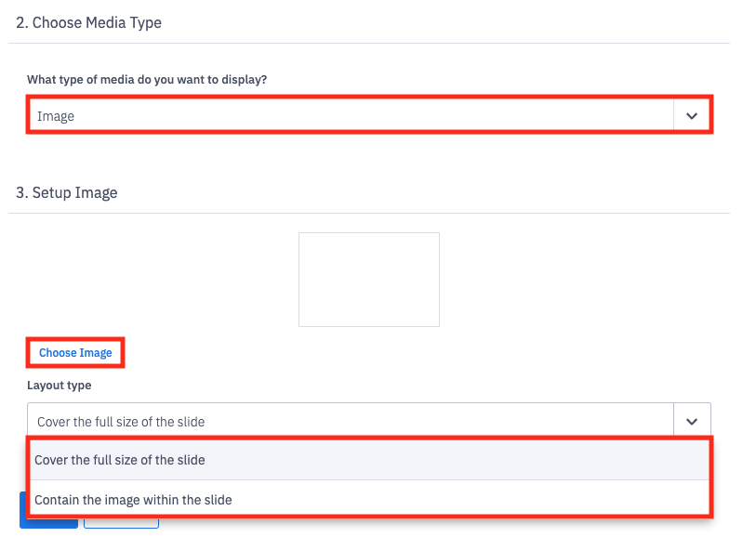
Task: Click the word "Cover" in the open dropdown list
Action: click(52, 460)
